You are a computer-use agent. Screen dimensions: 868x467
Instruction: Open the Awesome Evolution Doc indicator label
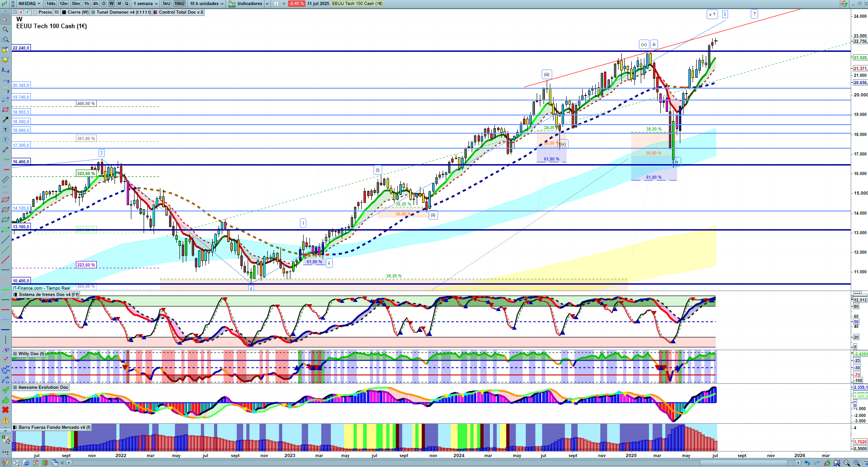(x=40, y=387)
